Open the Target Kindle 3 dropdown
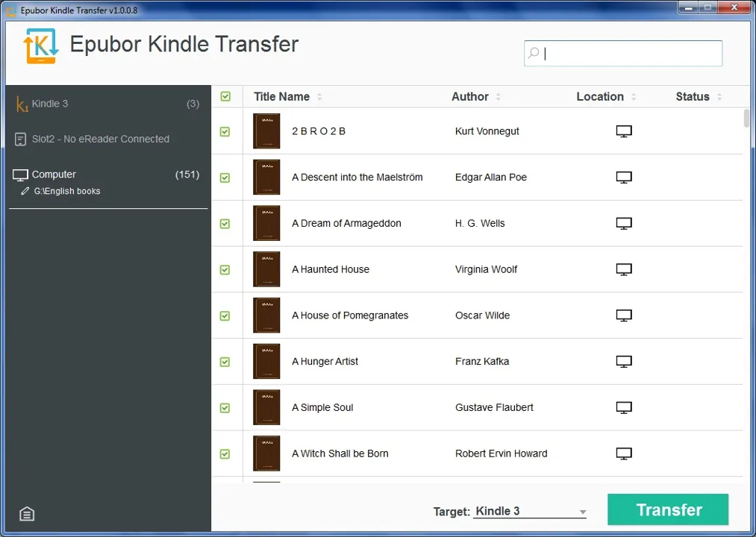756x537 pixels. pyautogui.click(x=530, y=512)
